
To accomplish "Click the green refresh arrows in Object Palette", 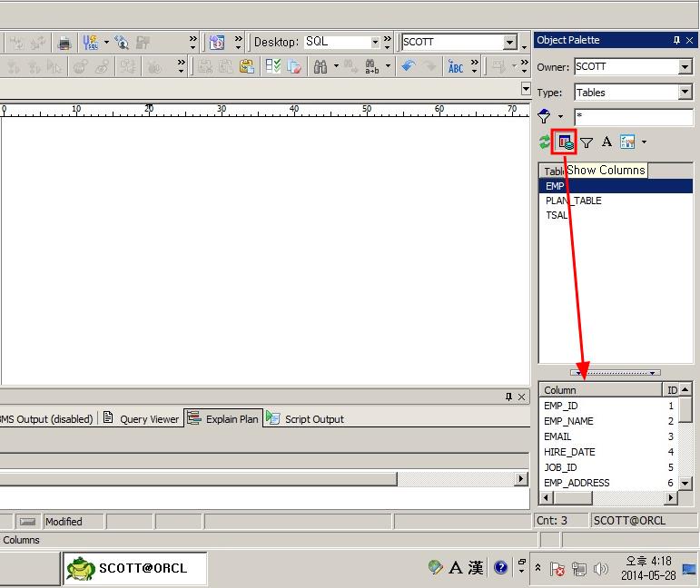I will coord(545,142).
